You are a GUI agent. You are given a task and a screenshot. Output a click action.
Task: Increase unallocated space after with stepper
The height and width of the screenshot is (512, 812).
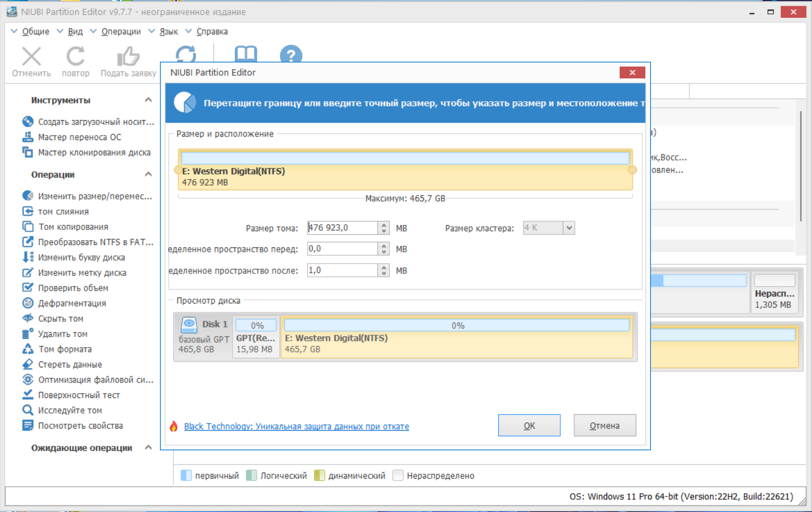[x=384, y=267]
